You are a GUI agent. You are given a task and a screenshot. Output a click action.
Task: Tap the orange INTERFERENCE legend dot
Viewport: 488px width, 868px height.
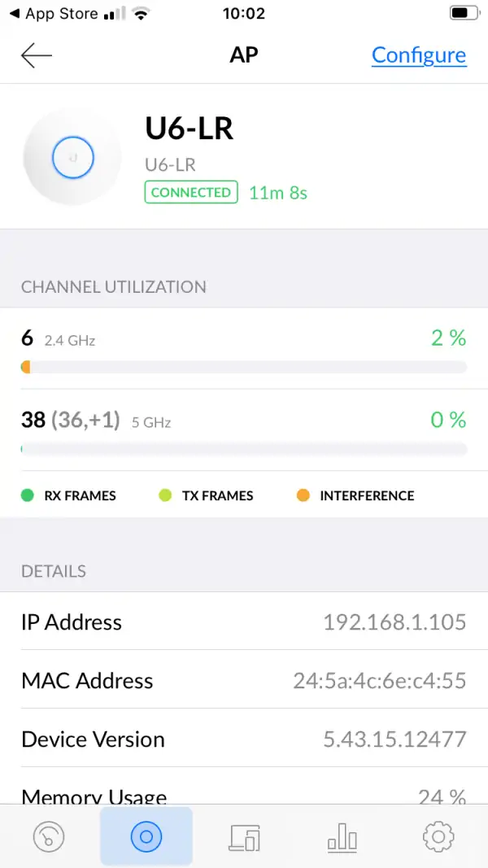(303, 495)
